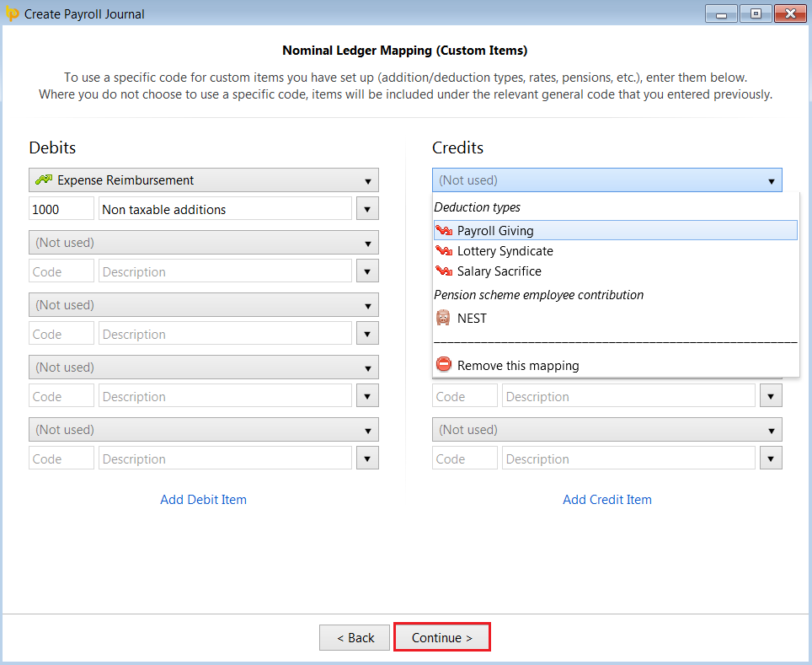Expand the second debit (Not used) dropdown
Image resolution: width=812 pixels, height=665 pixels.
pos(204,243)
